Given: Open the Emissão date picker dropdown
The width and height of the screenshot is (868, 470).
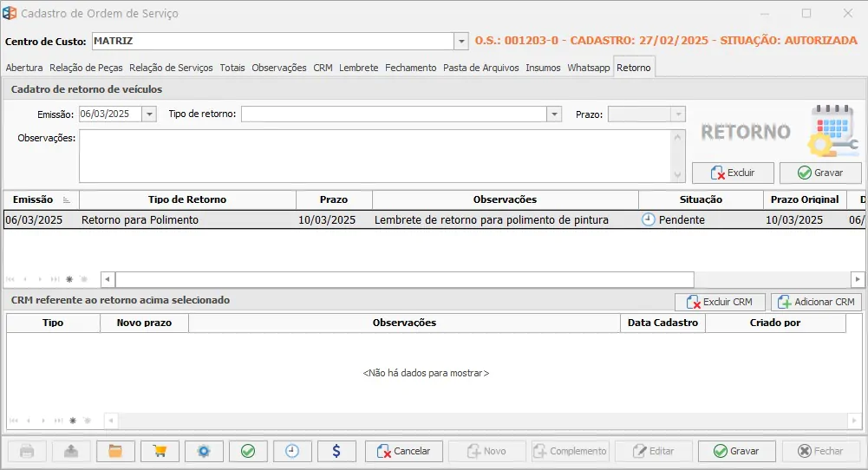Looking at the screenshot, I should pos(149,114).
